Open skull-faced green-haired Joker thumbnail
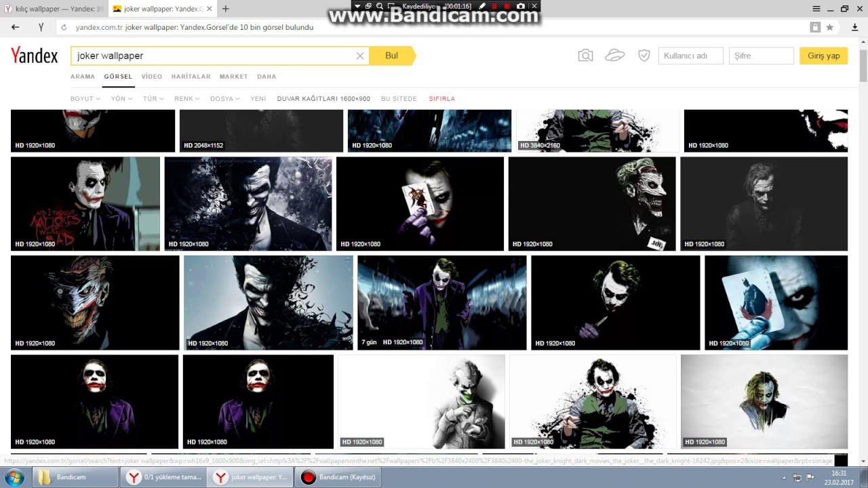Screen dimensions: 868x488 [592, 204]
